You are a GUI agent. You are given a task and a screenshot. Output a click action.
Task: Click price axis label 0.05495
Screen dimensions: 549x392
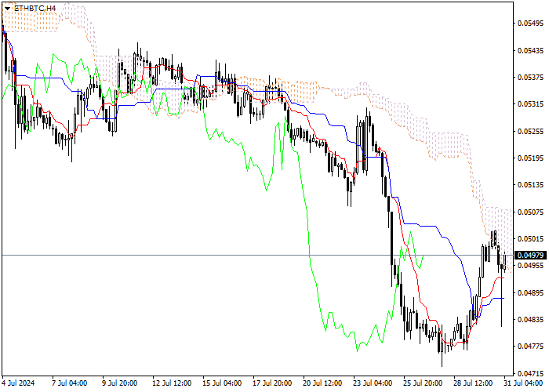pos(530,23)
